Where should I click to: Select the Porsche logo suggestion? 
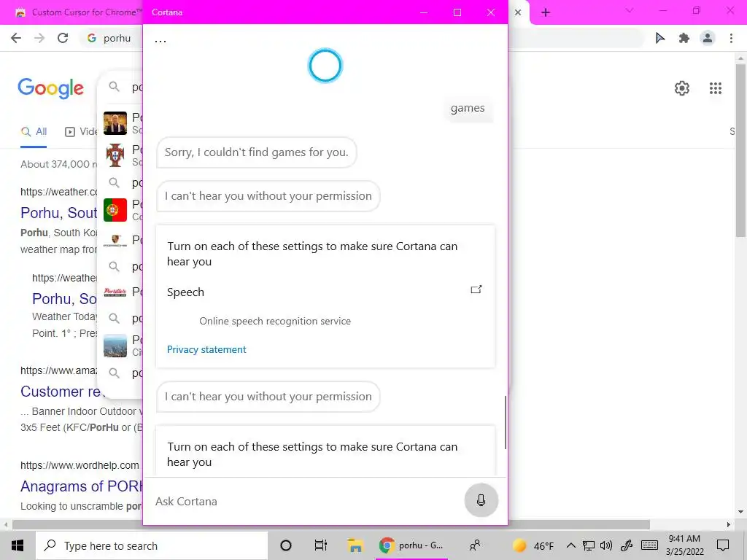tap(115, 239)
